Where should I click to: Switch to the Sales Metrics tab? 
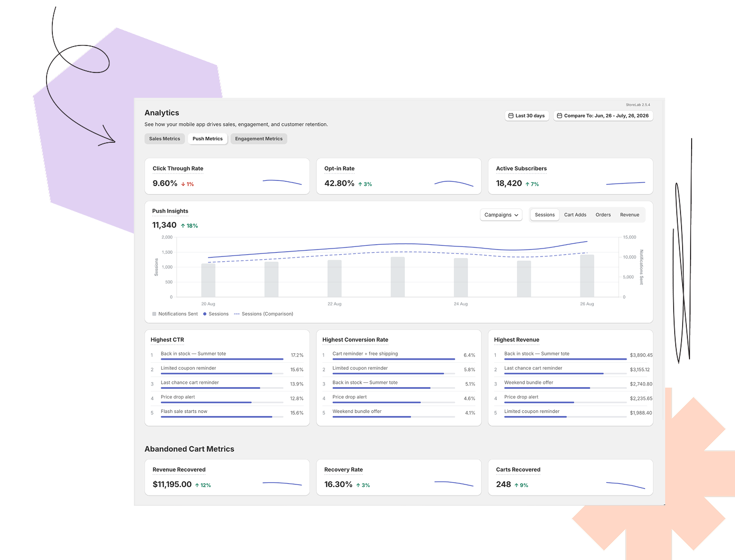165,139
